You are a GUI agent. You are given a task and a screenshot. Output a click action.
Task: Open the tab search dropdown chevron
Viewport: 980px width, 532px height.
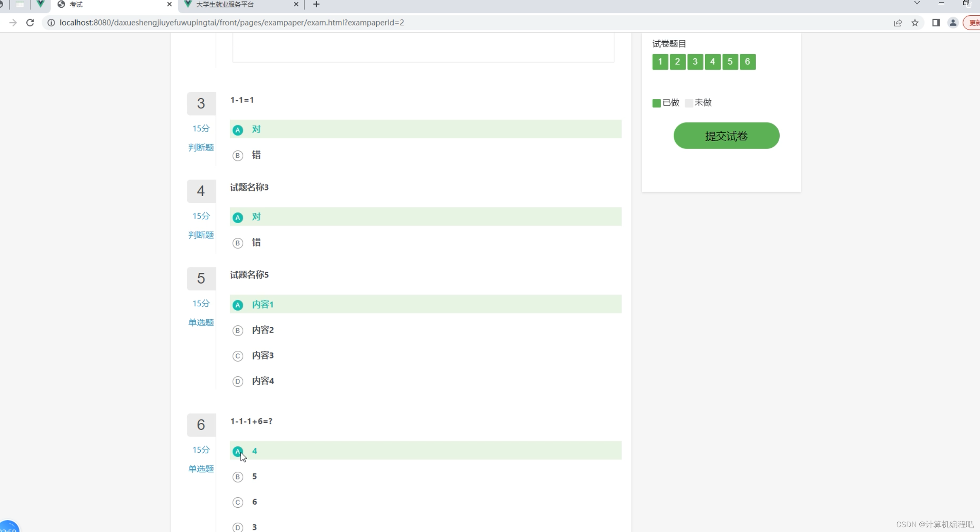pos(916,3)
